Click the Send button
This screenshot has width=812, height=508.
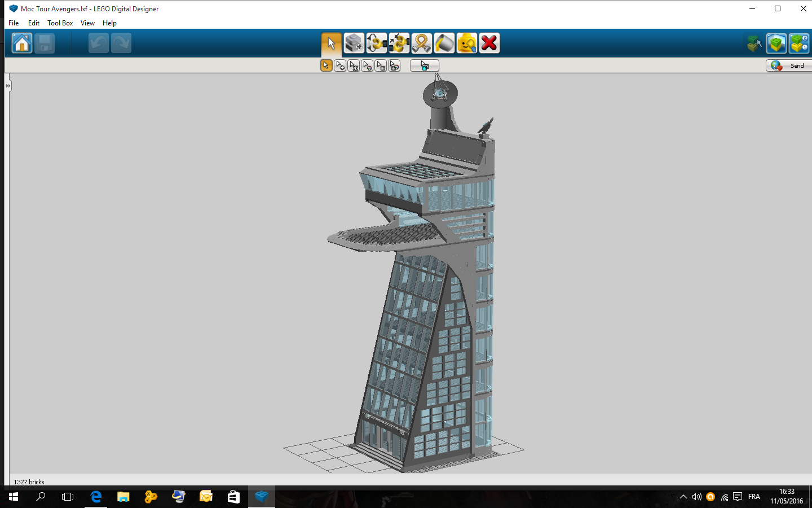tap(789, 66)
